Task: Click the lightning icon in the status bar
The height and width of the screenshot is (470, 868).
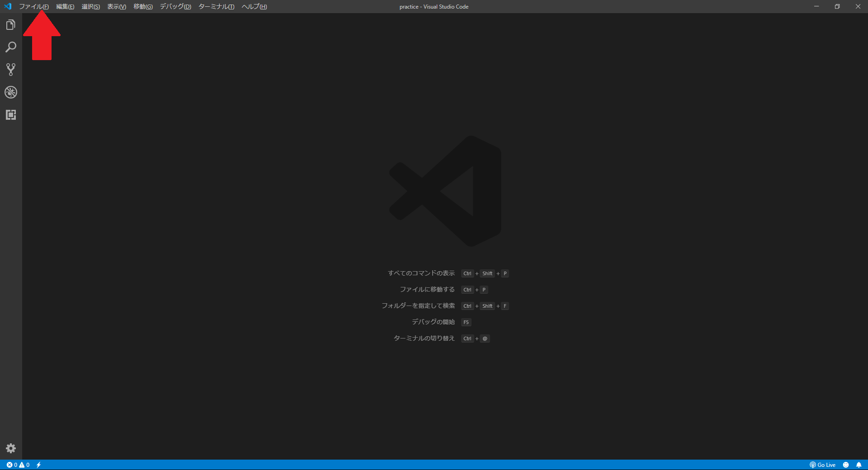Action: [x=39, y=465]
